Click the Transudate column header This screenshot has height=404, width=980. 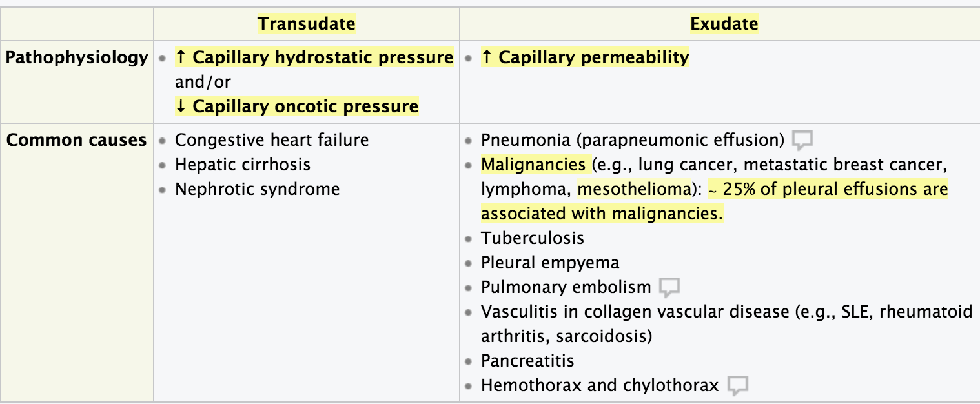tap(307, 25)
